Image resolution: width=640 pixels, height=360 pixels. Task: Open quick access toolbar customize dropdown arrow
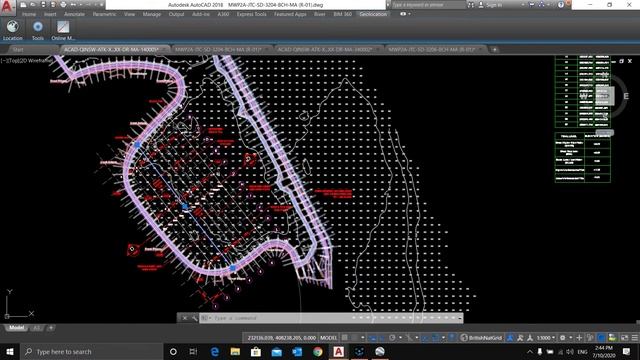[101, 4]
